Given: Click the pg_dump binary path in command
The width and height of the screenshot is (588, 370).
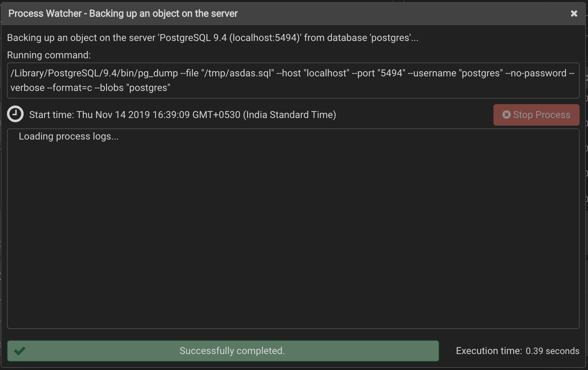Looking at the screenshot, I should [x=94, y=73].
